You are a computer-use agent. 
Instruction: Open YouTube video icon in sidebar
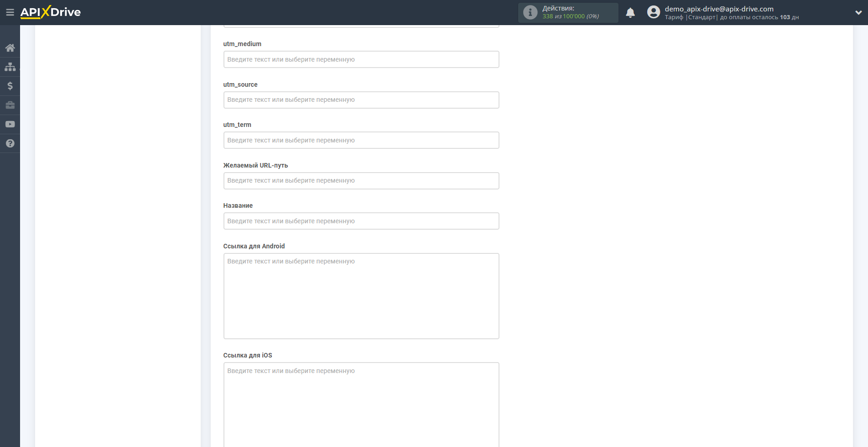click(10, 124)
